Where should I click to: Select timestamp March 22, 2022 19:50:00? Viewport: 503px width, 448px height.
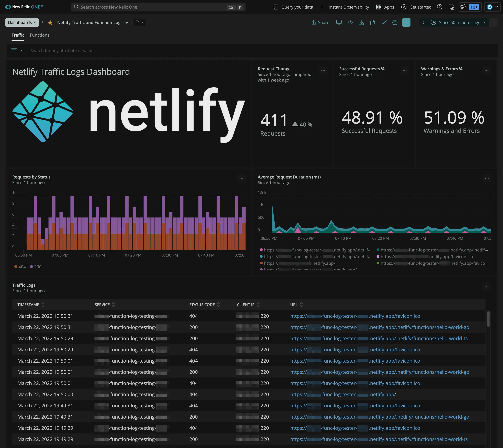click(45, 394)
